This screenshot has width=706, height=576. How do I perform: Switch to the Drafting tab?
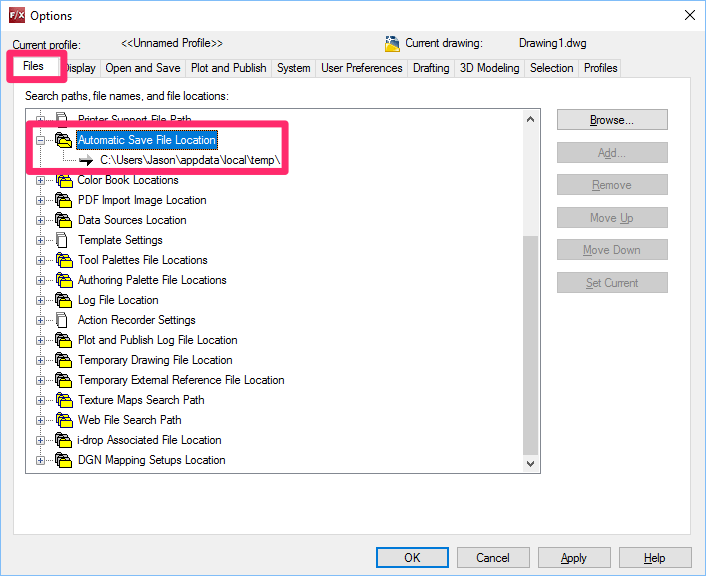point(431,68)
